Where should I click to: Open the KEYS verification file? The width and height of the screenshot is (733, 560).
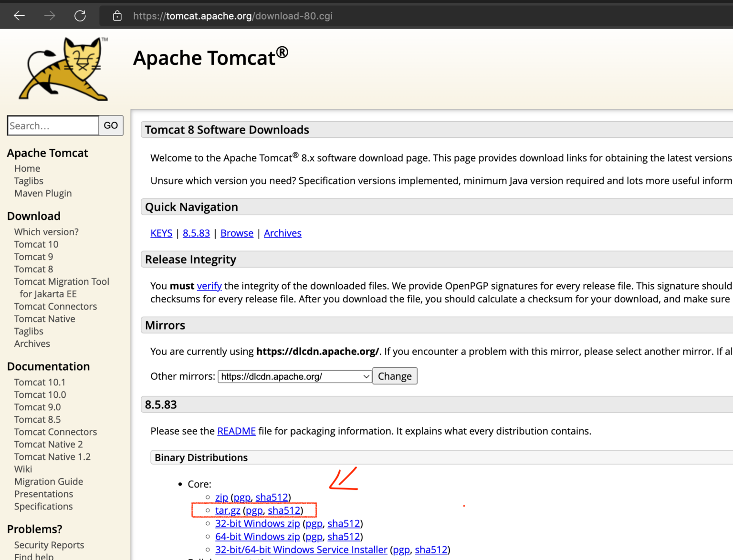tap(161, 233)
